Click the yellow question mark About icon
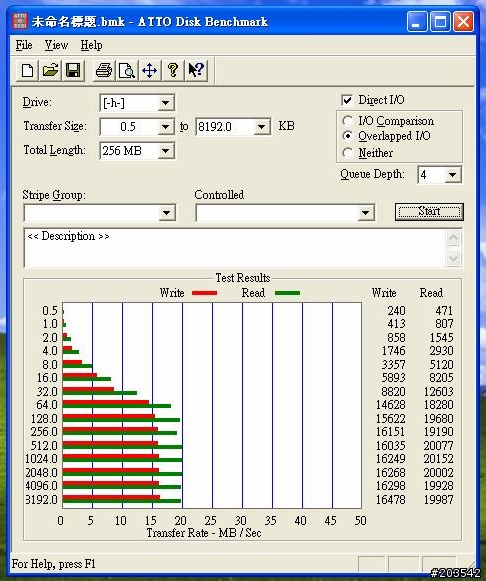Image resolution: width=486 pixels, height=581 pixels. [173, 70]
